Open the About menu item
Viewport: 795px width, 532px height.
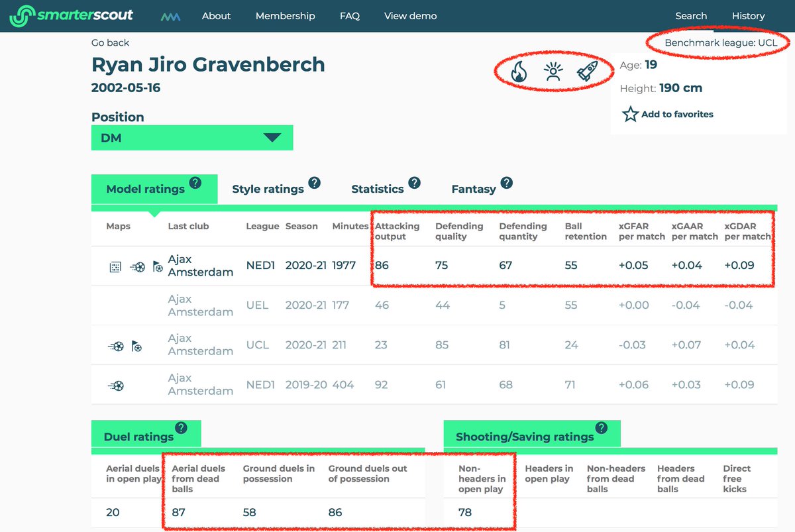click(217, 16)
